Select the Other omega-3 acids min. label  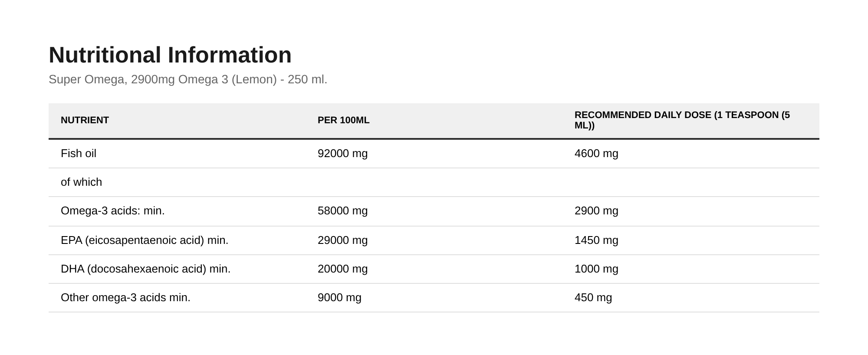click(x=126, y=297)
